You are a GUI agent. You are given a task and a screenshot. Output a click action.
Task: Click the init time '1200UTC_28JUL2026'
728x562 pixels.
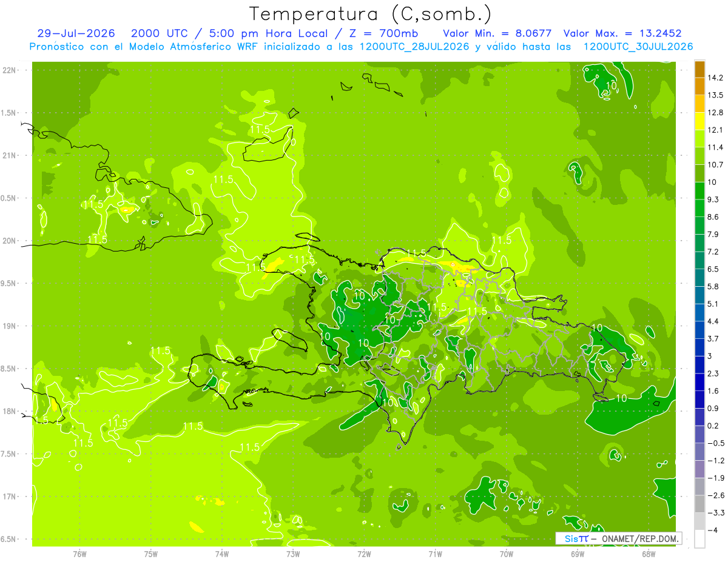415,47
